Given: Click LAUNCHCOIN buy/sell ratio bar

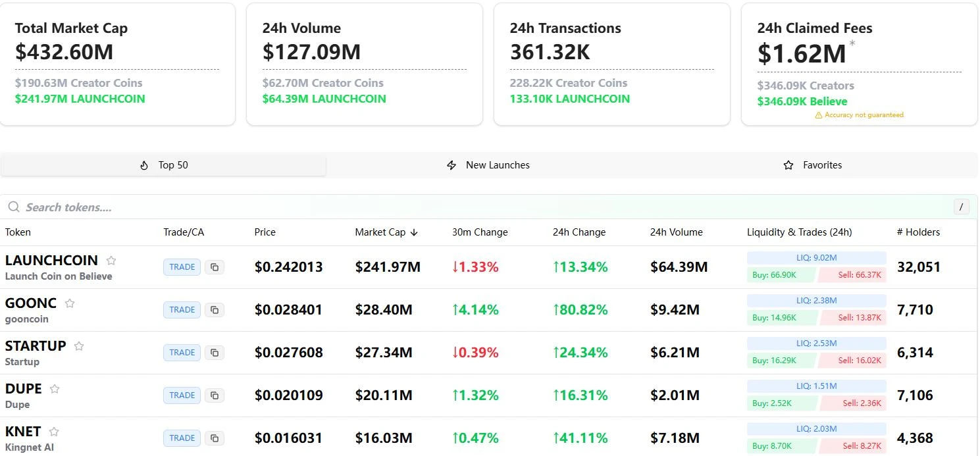Looking at the screenshot, I should click(816, 275).
